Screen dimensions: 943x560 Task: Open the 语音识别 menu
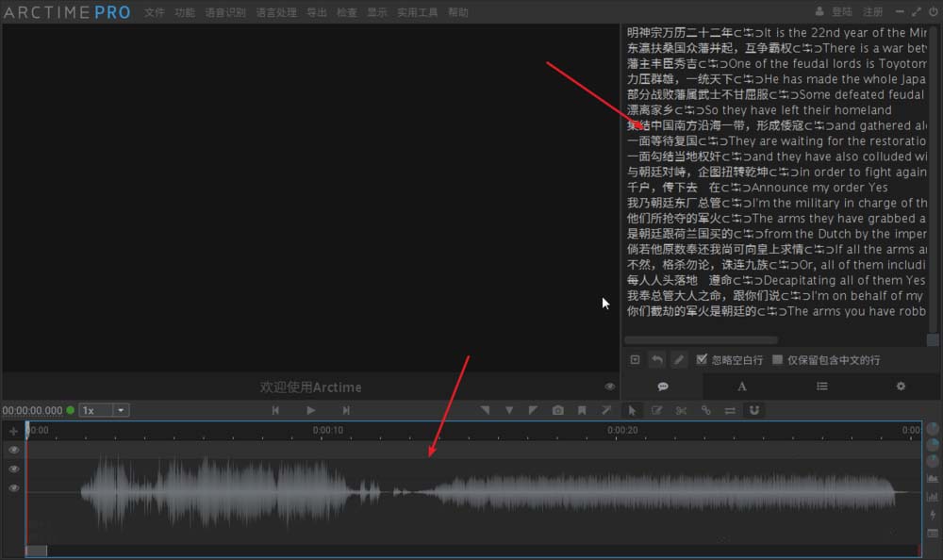click(x=225, y=12)
